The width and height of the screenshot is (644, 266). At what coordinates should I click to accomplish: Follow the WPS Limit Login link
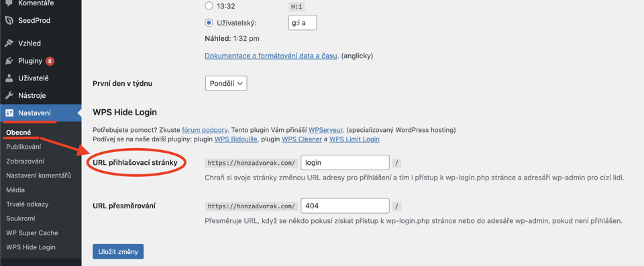coord(354,139)
